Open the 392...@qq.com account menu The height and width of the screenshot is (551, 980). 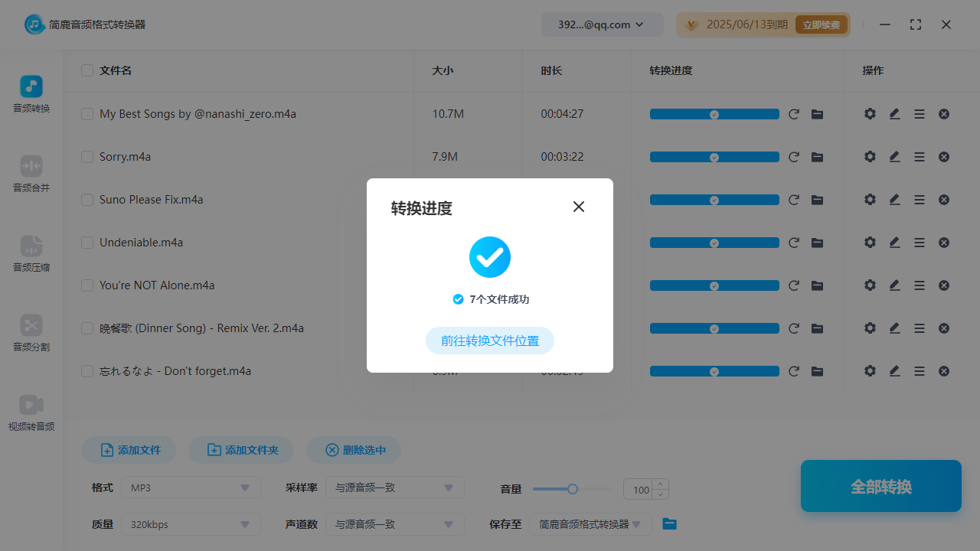[x=602, y=24]
